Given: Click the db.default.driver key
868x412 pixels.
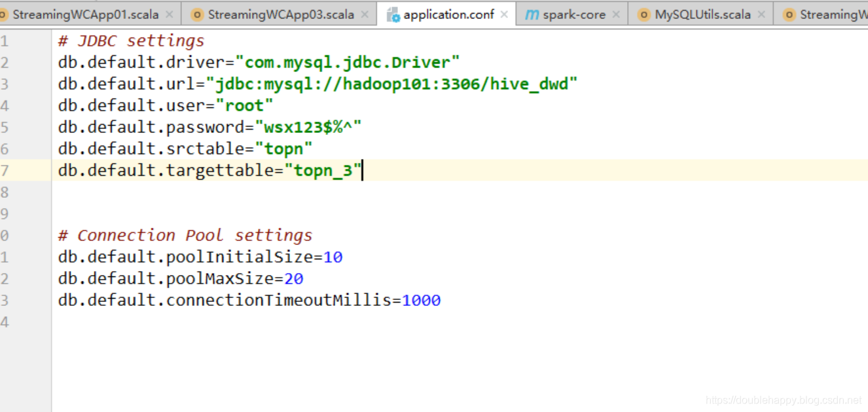Looking at the screenshot, I should [x=141, y=63].
